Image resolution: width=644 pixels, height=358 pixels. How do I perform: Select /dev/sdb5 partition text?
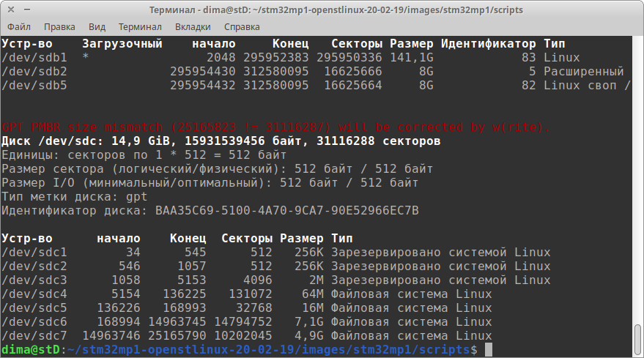34,86
